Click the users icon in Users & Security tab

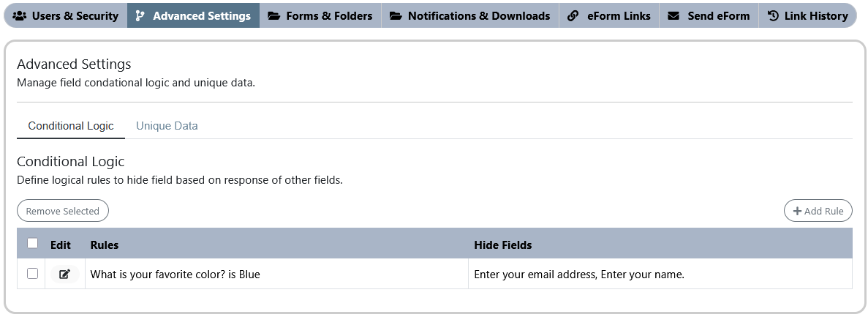[x=19, y=16]
